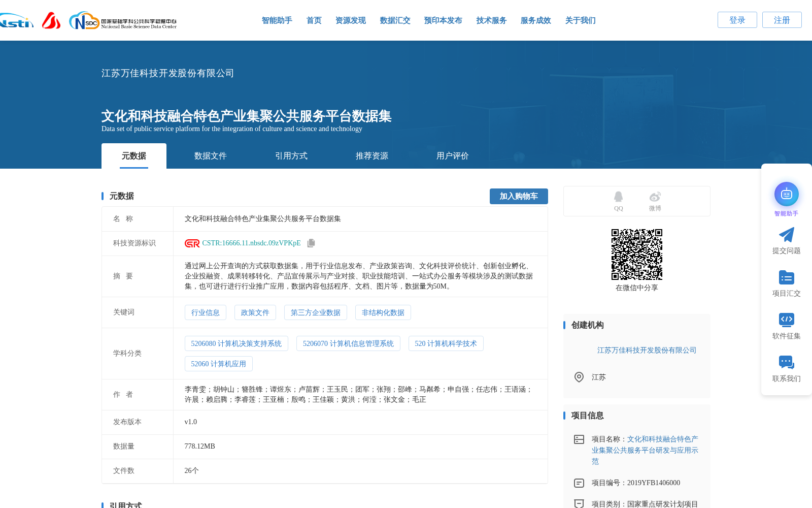Open 资源发现 menu
Viewport: 812px width, 508px height.
(351, 20)
